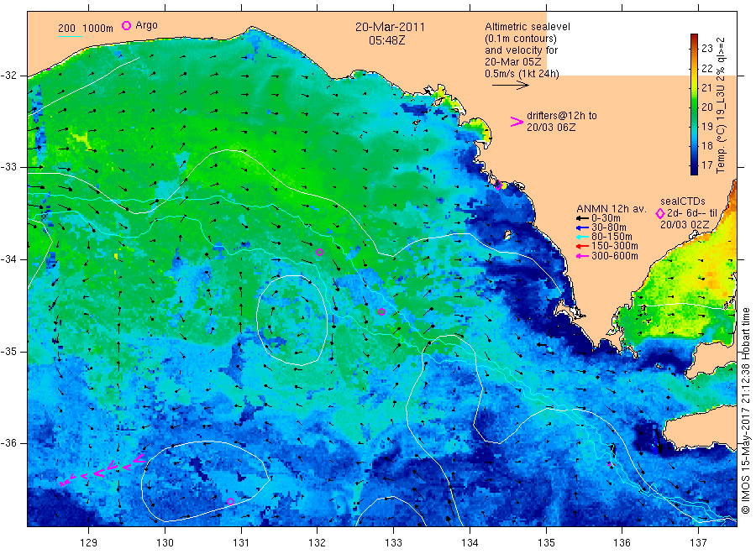Click the 05:48Z time label

pyautogui.click(x=387, y=41)
